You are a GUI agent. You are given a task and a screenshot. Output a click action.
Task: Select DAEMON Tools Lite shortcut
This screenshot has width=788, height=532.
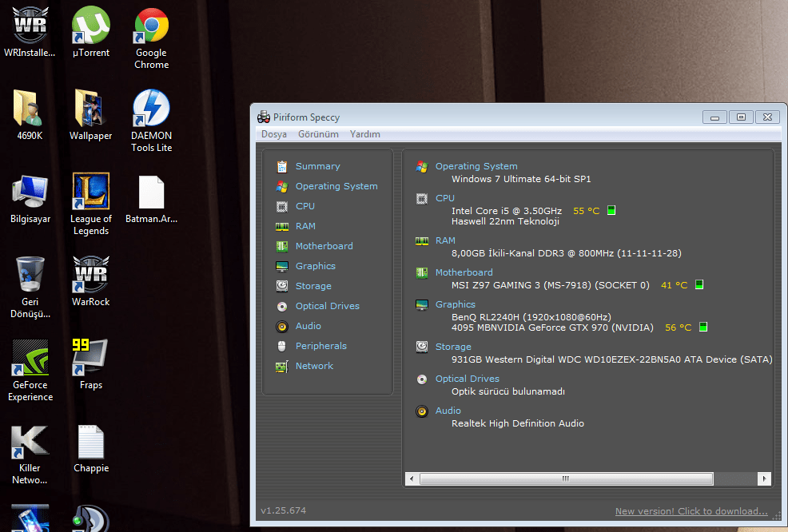151,121
